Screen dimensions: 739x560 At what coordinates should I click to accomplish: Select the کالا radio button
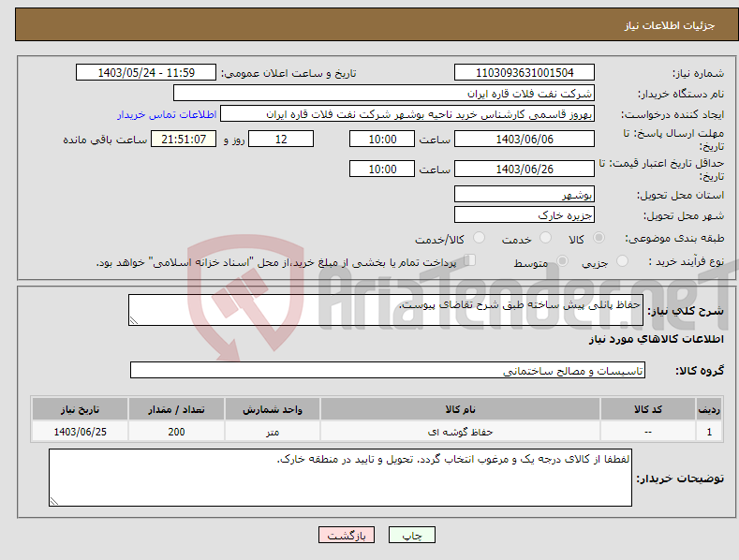click(599, 238)
